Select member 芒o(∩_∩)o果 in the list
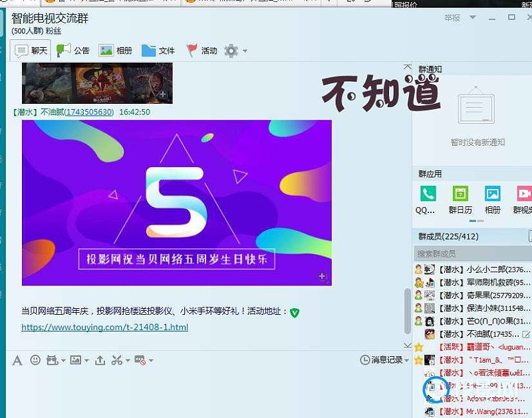The height and width of the screenshot is (418, 532). tap(473, 321)
